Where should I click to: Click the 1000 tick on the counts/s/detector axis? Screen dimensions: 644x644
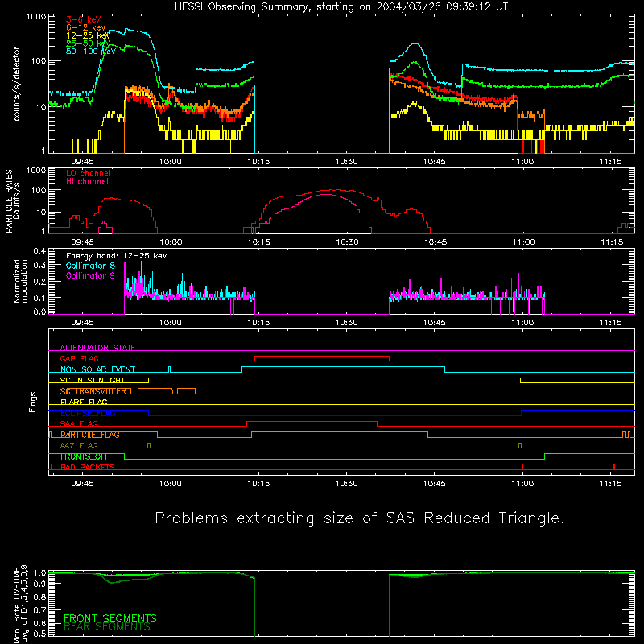[x=35, y=17]
